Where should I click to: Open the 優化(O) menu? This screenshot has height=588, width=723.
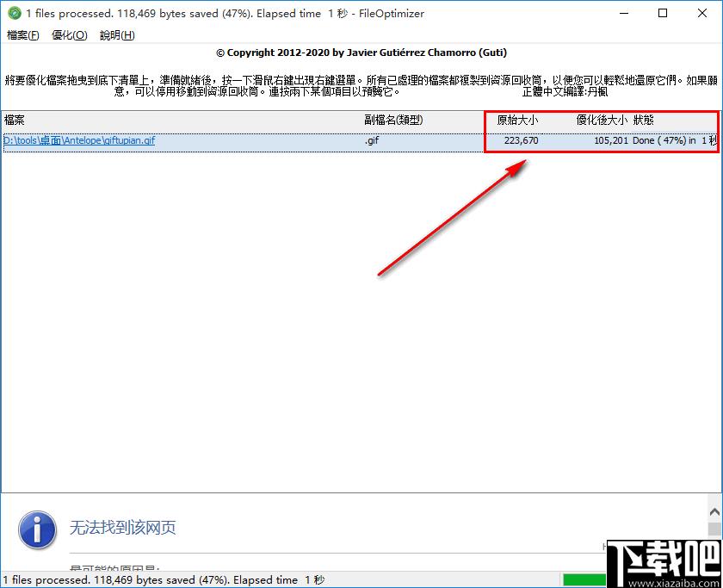click(69, 35)
